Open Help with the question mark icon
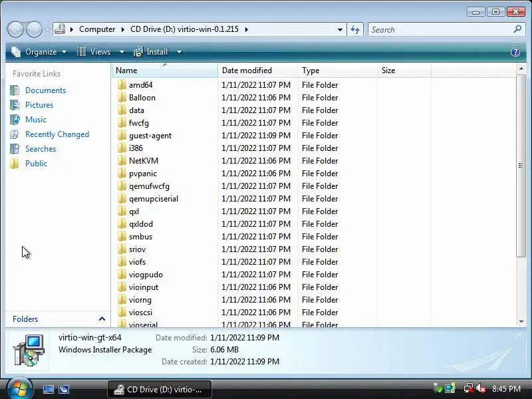 (515, 52)
